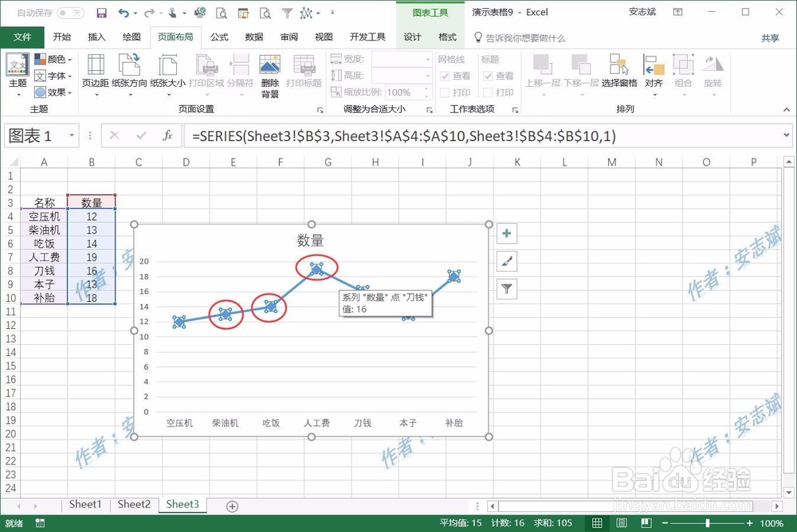797x532 pixels.
Task: Add a new sheet with plus icon
Action: 232,506
